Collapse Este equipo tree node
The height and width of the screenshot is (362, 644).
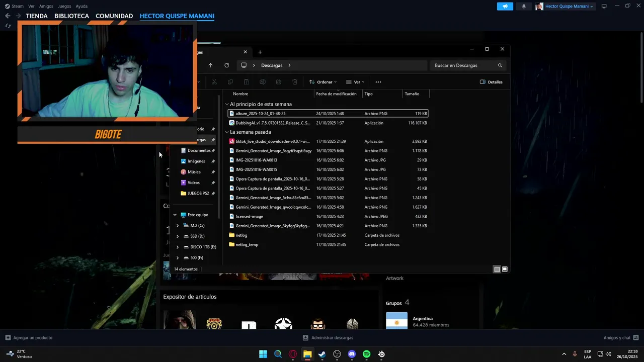point(175,215)
